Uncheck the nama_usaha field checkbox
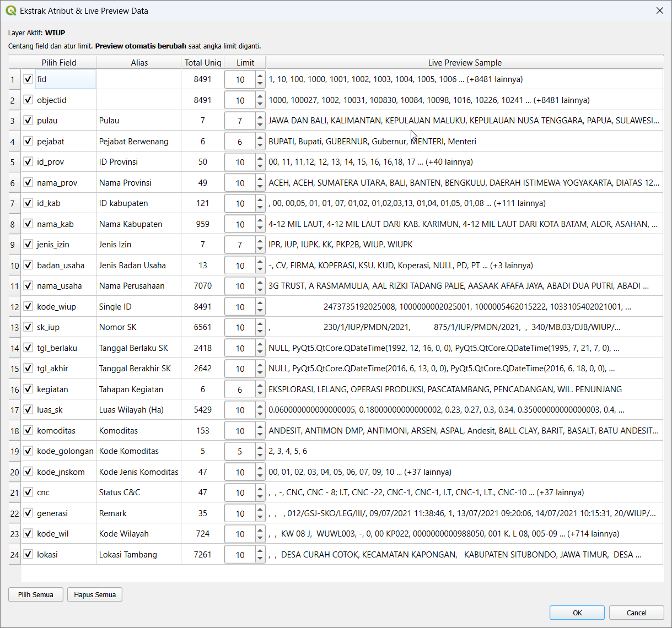The image size is (672, 628). [28, 286]
